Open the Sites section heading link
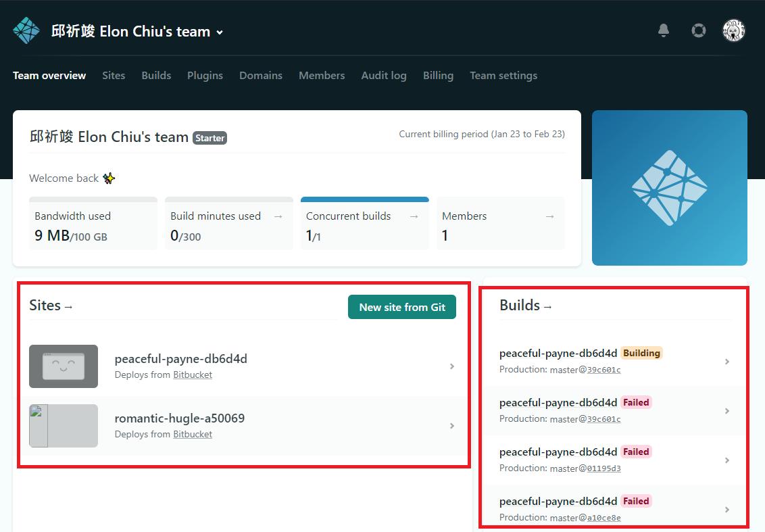Screen dimensions: 765x532 (51, 306)
